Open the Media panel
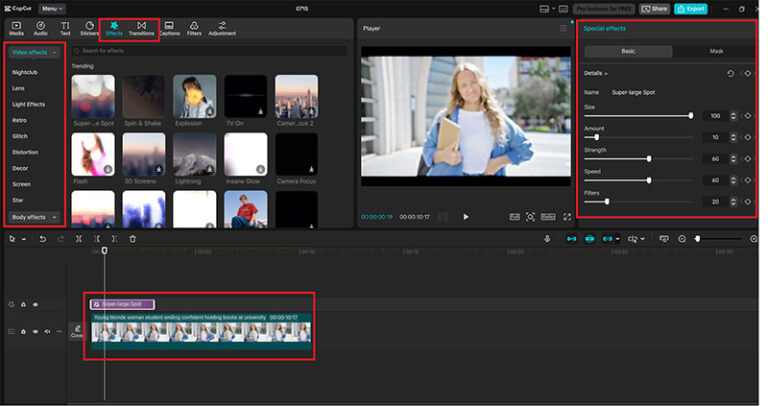 click(16, 28)
